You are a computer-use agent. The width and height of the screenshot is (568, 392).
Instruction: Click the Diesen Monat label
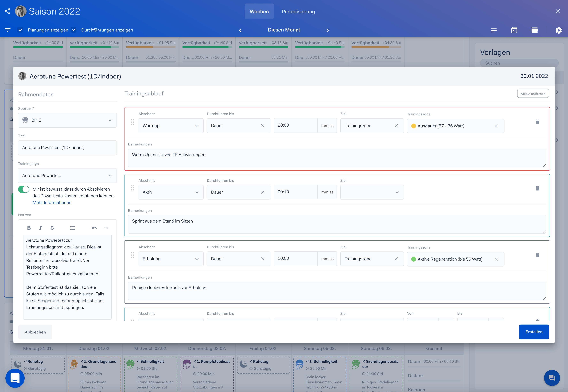284,30
